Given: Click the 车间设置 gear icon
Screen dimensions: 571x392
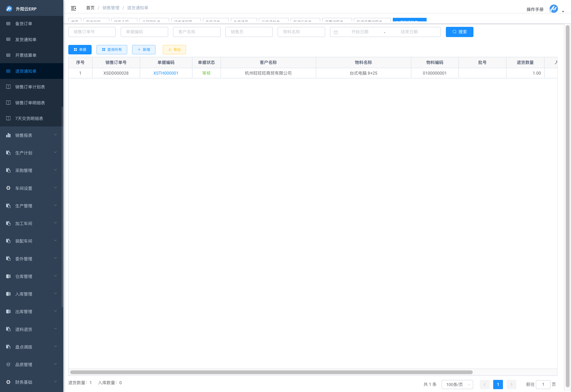Looking at the screenshot, I should (8, 188).
